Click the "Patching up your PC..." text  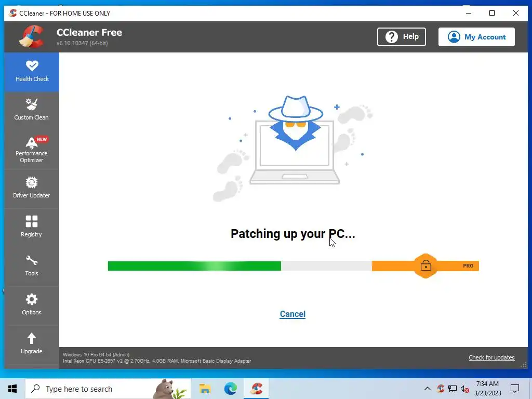click(x=293, y=234)
